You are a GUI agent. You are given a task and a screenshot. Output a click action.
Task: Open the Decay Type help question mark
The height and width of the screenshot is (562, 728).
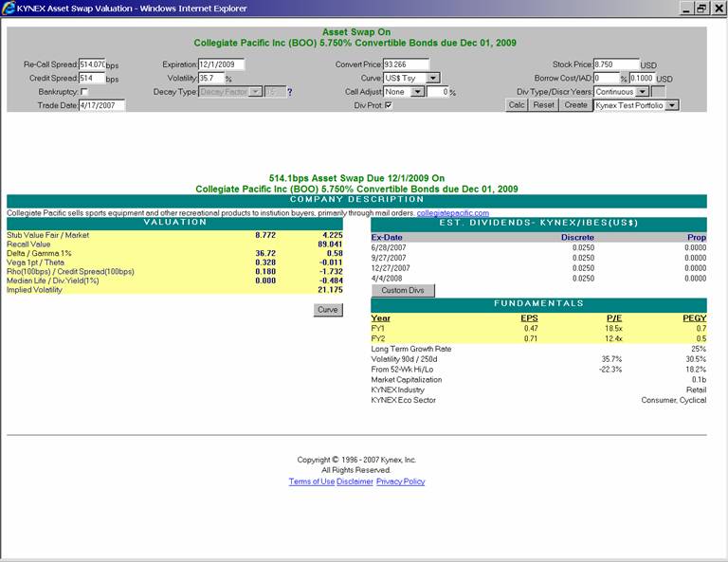[290, 92]
